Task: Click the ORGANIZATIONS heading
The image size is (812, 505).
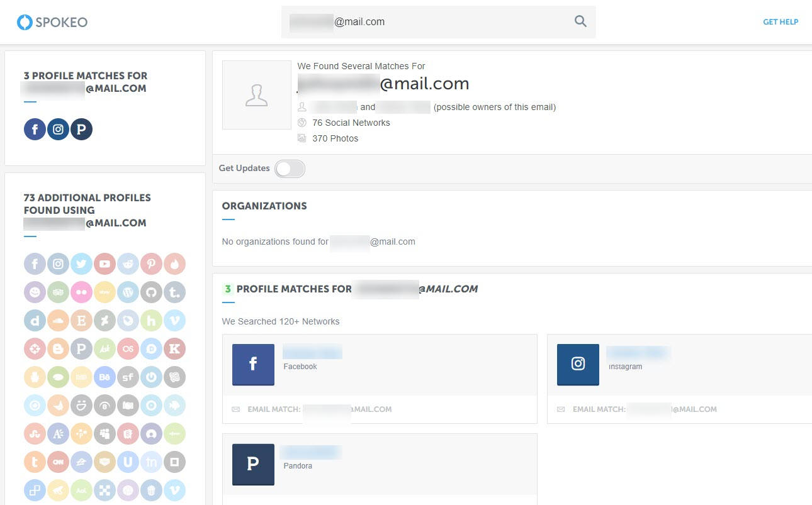Action: [264, 206]
